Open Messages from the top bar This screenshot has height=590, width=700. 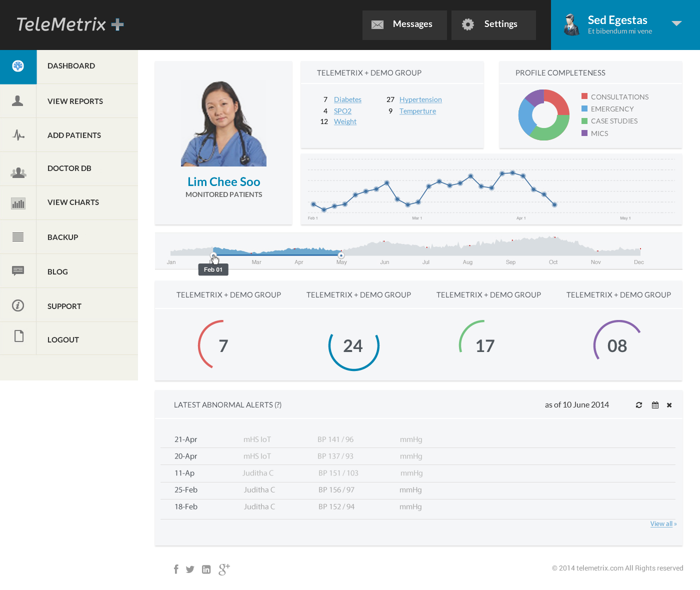point(404,24)
